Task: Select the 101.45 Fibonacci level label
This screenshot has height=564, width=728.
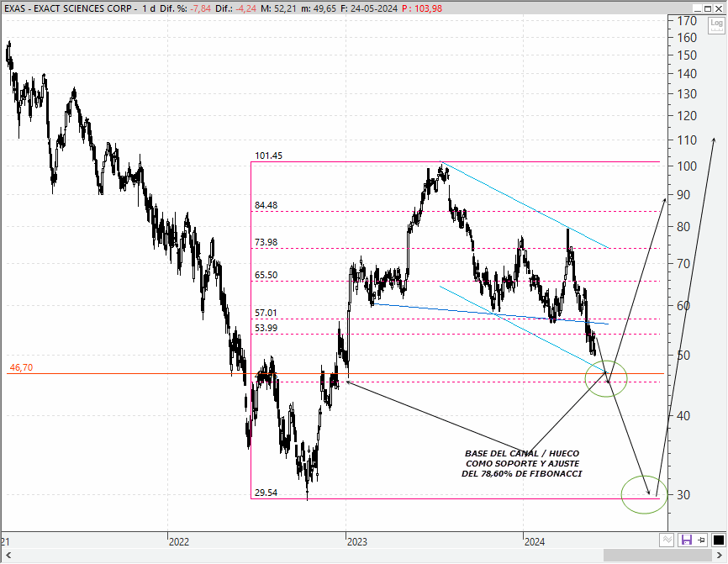Action: pos(268,155)
